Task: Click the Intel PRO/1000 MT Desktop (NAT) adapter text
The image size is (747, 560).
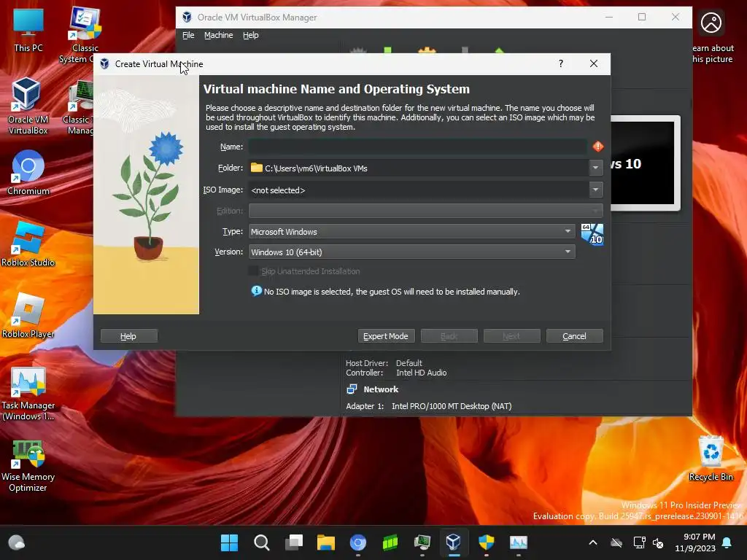Action: 451,406
